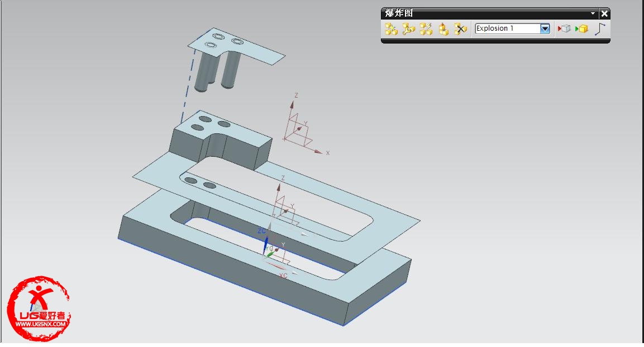This screenshot has width=644, height=347.
Task: Click the Tracelines tool icon
Action: tap(600, 28)
